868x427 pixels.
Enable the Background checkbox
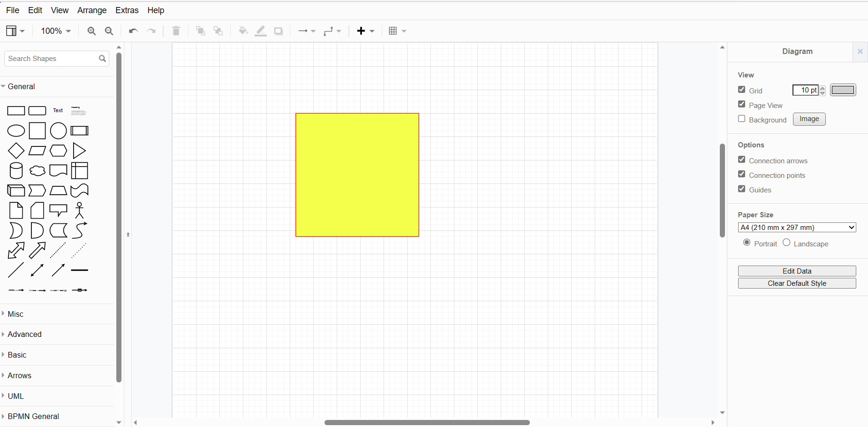pyautogui.click(x=741, y=119)
